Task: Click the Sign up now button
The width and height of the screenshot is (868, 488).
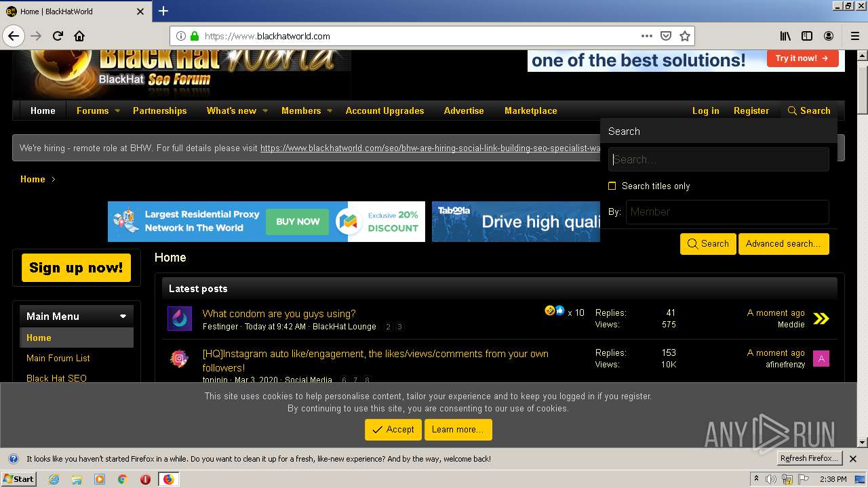Action: click(76, 268)
